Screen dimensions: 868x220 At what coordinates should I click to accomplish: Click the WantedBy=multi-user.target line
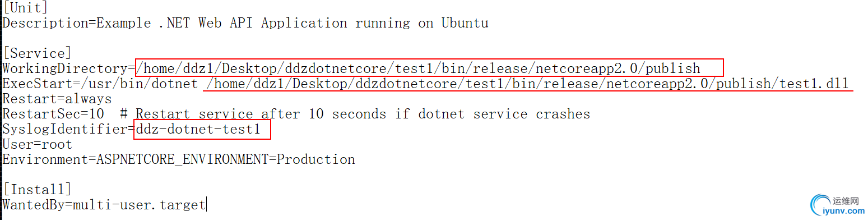point(104,205)
